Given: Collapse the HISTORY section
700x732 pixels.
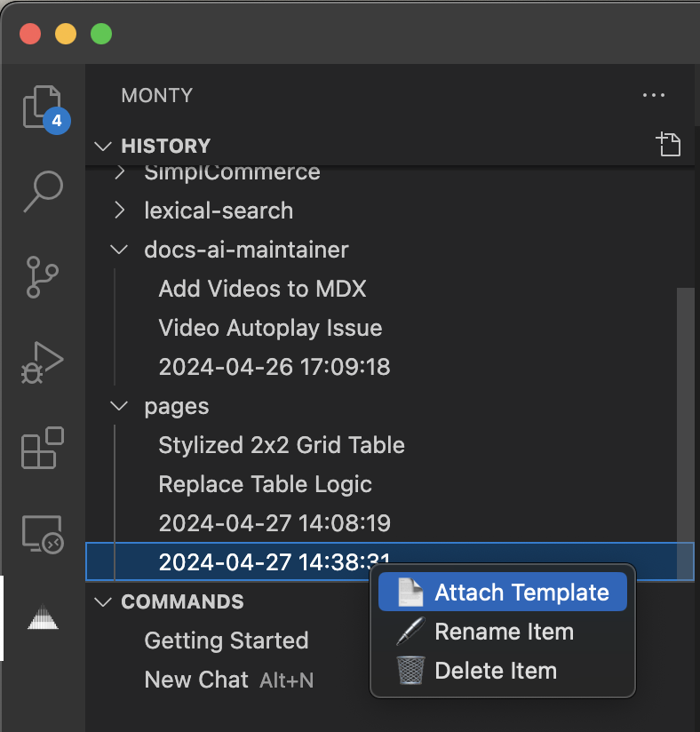Looking at the screenshot, I should click(x=102, y=146).
